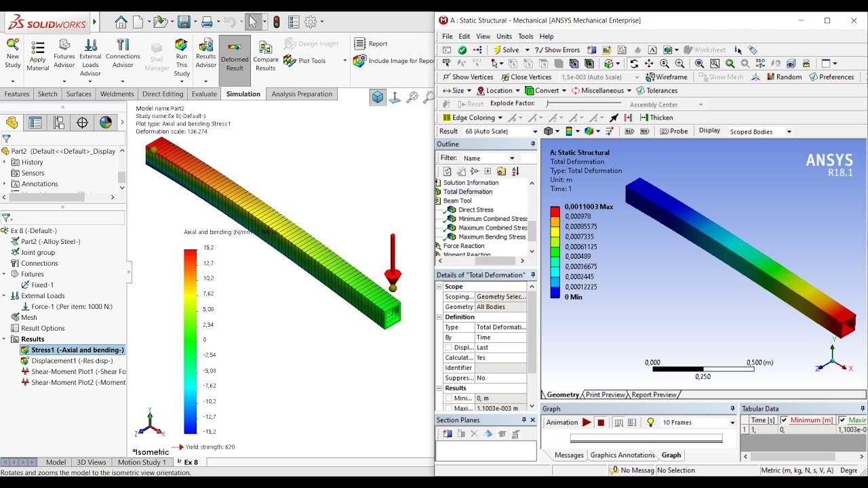Viewport: 868px width, 488px height.
Task: Click the animation progress bar in Graph
Action: (x=646, y=438)
